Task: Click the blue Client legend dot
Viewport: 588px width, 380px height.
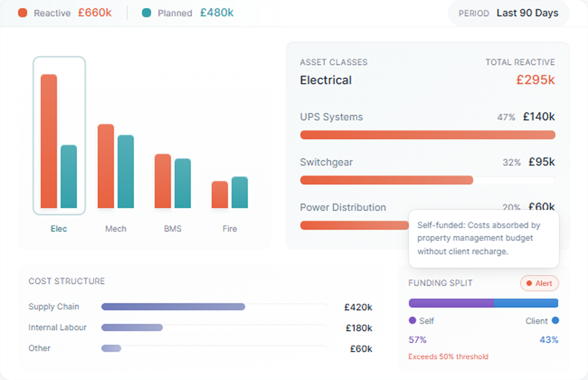Action: [x=555, y=320]
